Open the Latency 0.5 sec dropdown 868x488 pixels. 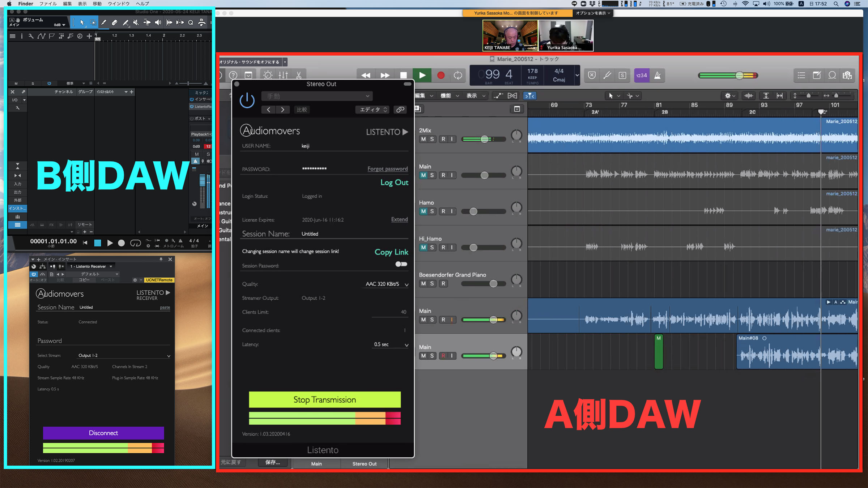391,344
